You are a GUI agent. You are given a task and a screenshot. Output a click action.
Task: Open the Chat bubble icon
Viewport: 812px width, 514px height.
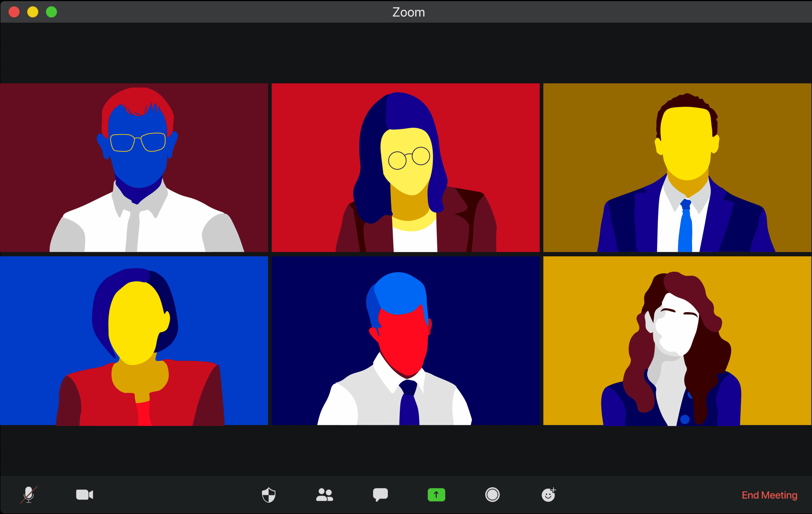click(380, 495)
